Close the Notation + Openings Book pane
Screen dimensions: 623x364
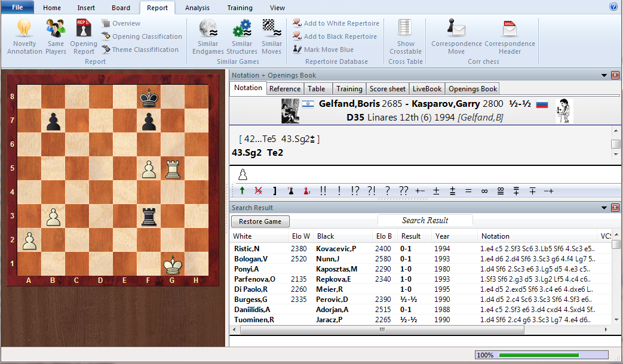[615, 75]
